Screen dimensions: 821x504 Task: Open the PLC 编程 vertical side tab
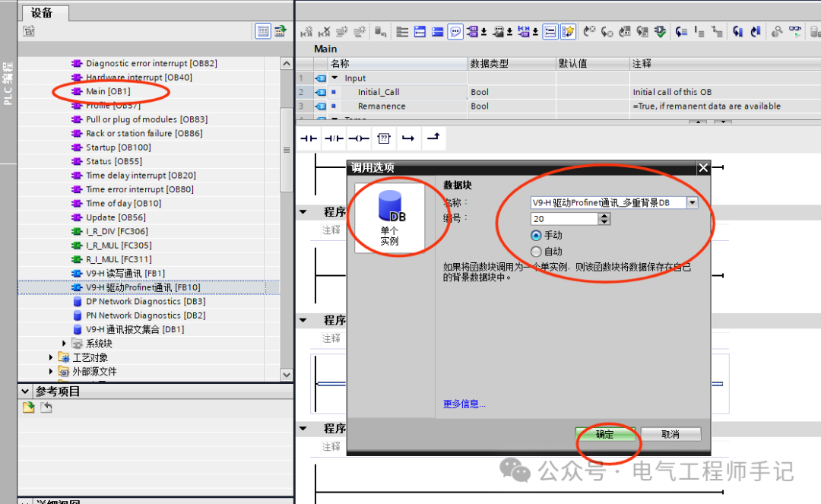tap(8, 82)
